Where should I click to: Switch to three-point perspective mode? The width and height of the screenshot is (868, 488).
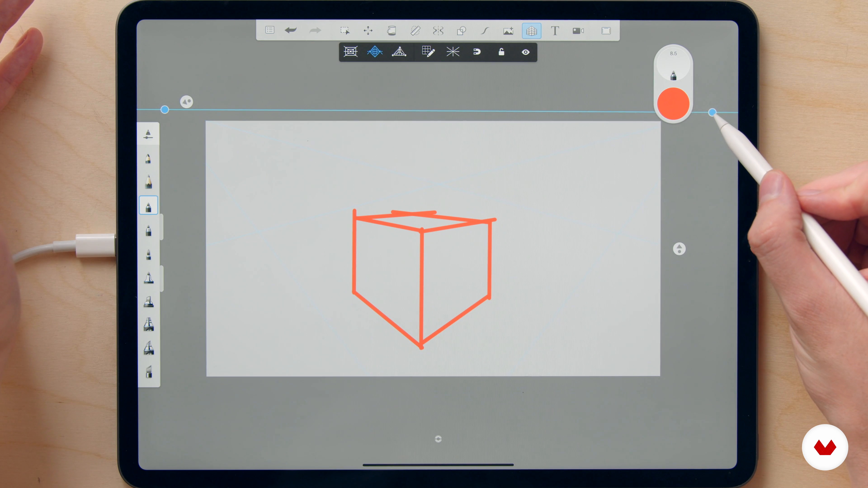pyautogui.click(x=399, y=52)
